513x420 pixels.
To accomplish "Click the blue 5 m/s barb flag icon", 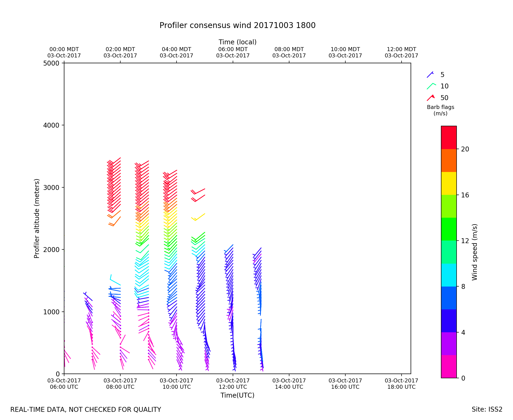I will coord(430,75).
